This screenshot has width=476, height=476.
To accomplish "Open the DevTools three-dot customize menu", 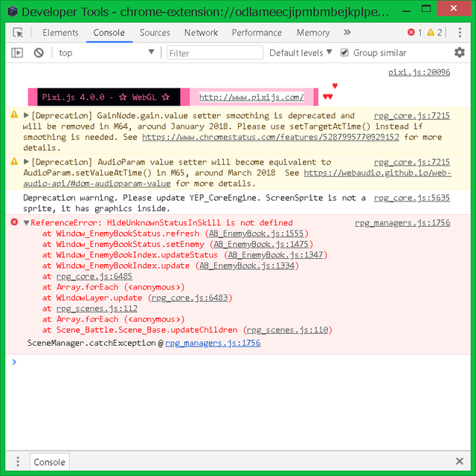I will click(x=460, y=33).
